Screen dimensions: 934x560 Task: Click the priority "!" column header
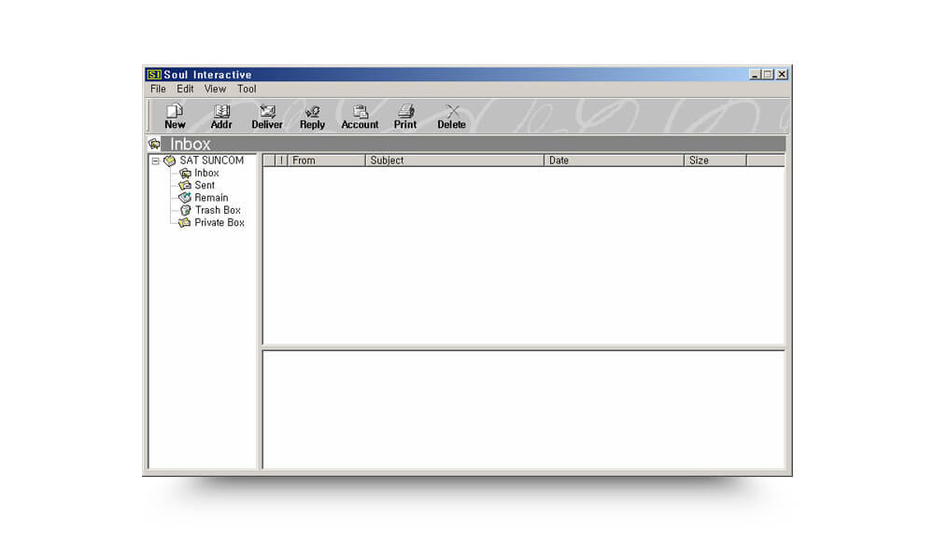(x=282, y=161)
